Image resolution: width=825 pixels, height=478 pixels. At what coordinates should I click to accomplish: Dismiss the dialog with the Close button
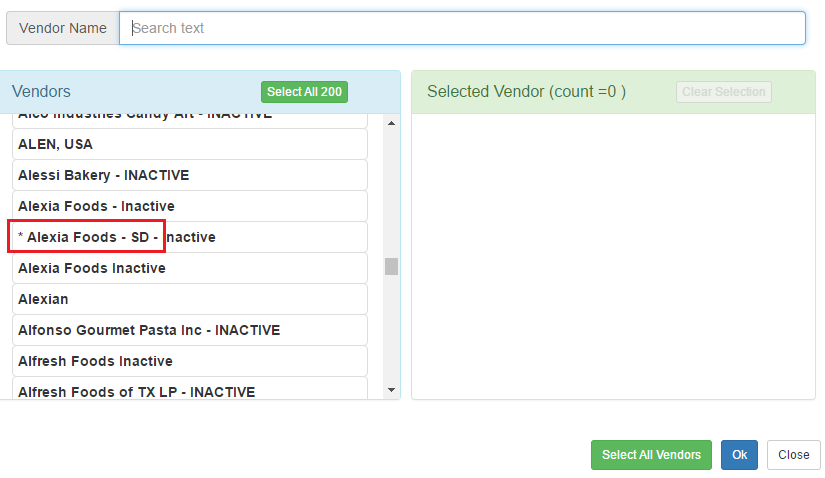(793, 455)
